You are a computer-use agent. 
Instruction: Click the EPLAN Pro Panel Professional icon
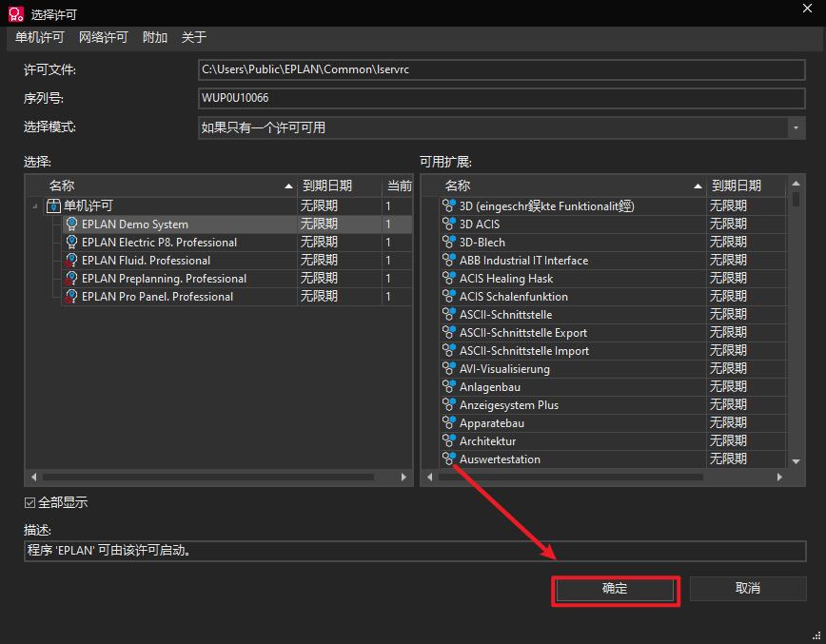[71, 297]
